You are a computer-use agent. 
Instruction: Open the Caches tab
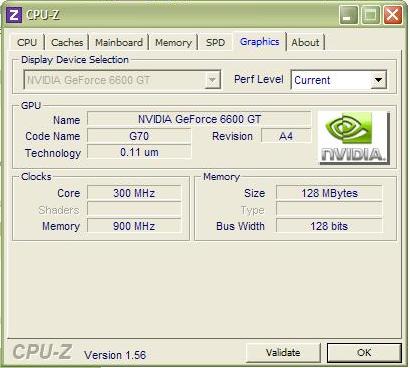(67, 43)
